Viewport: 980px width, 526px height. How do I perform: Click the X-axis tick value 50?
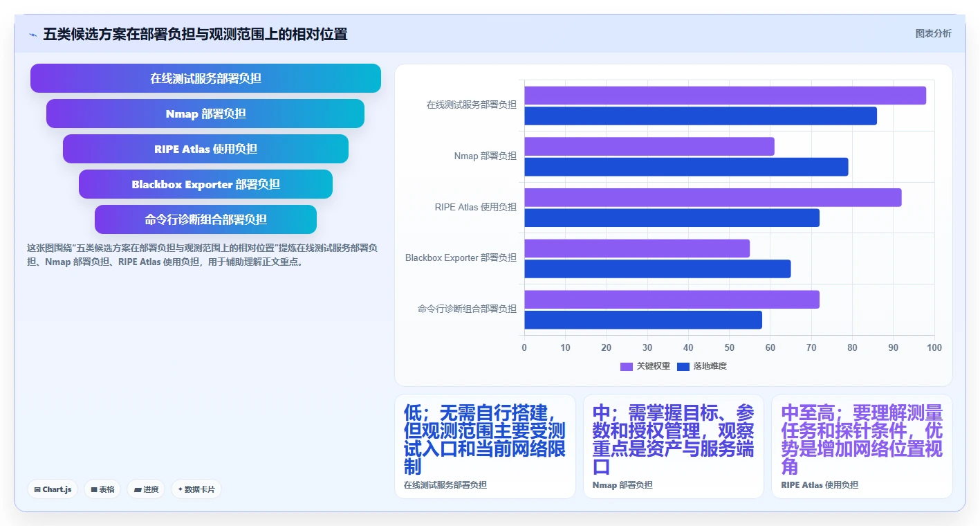pyautogui.click(x=729, y=347)
